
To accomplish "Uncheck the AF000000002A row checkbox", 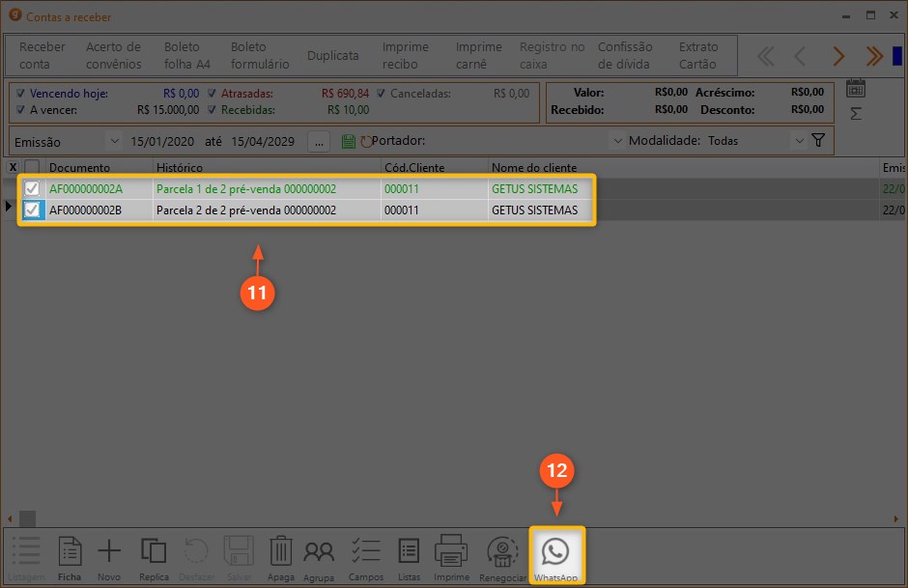I will point(32,189).
